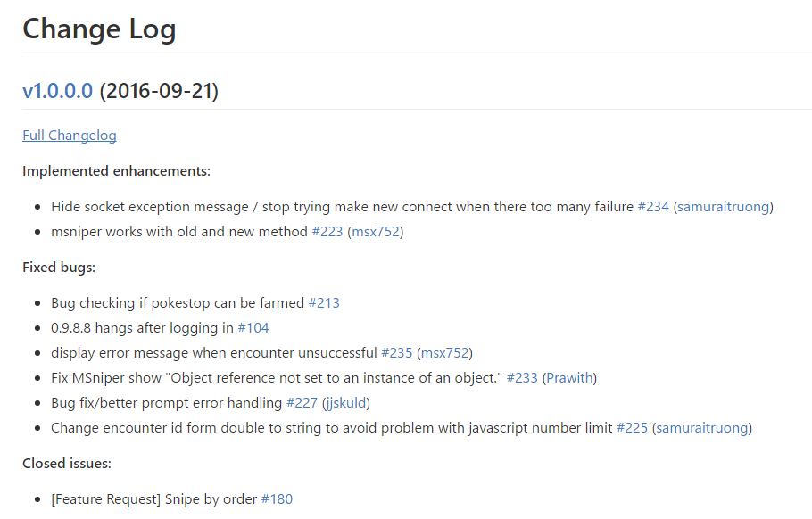The width and height of the screenshot is (812, 519).
Task: Click the Fixed bugs heading
Action: coord(59,268)
